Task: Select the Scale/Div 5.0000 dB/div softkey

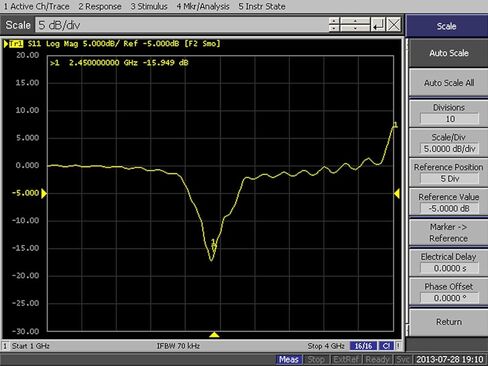Action: (449, 143)
